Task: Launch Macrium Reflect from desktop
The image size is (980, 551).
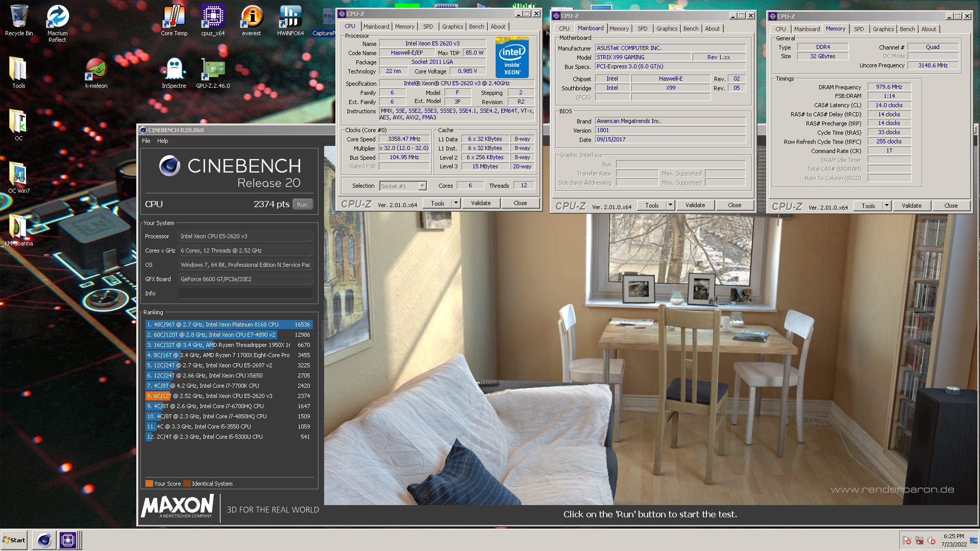Action: coord(57,23)
